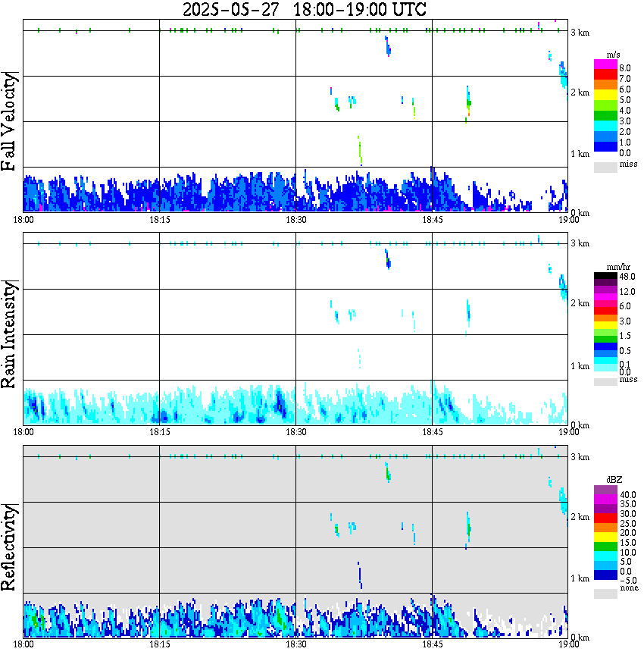Click the dark blue swatch in the dBZ legend
Image resolution: width=644 pixels, height=658 pixels.
[605, 575]
